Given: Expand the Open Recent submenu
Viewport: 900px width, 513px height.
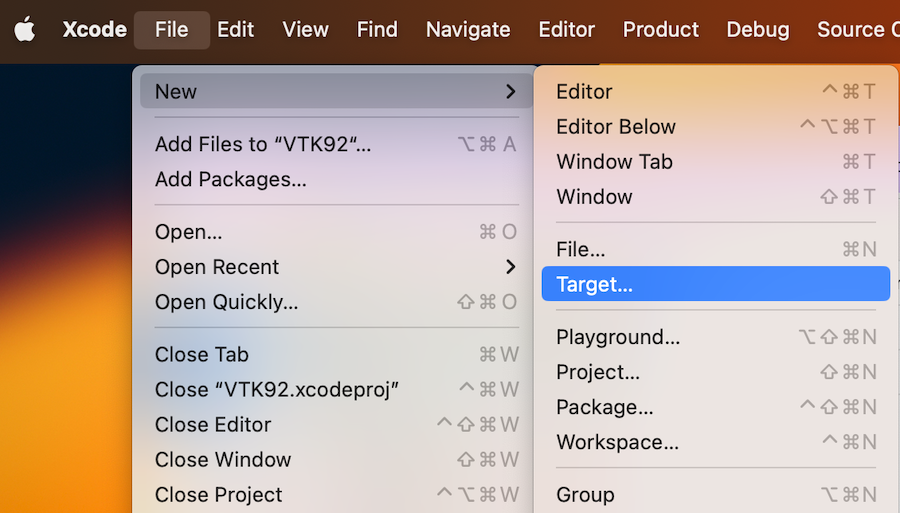Looking at the screenshot, I should tap(510, 267).
